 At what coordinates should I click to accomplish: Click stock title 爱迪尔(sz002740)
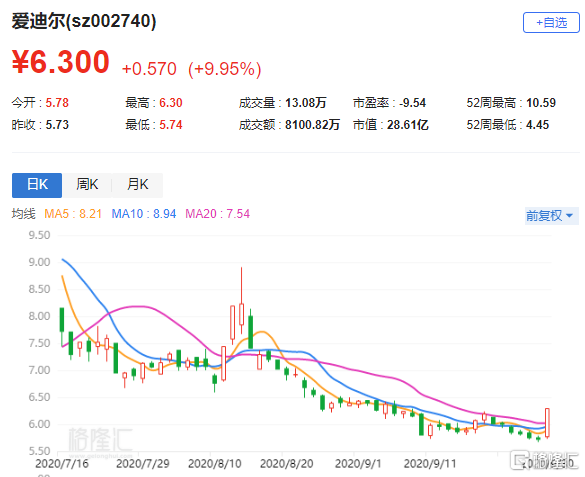coord(84,21)
